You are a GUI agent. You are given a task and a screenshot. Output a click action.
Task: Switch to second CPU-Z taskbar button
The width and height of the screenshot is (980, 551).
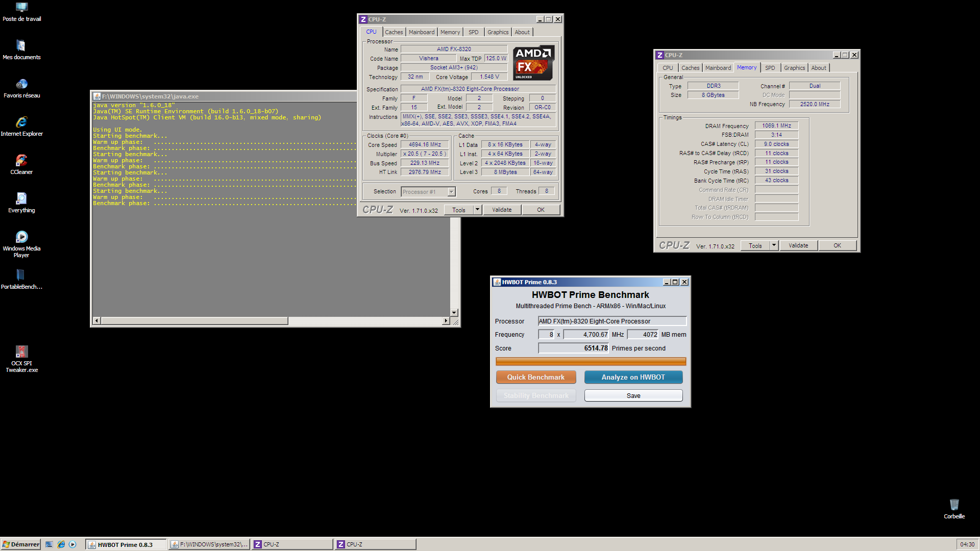coord(376,544)
